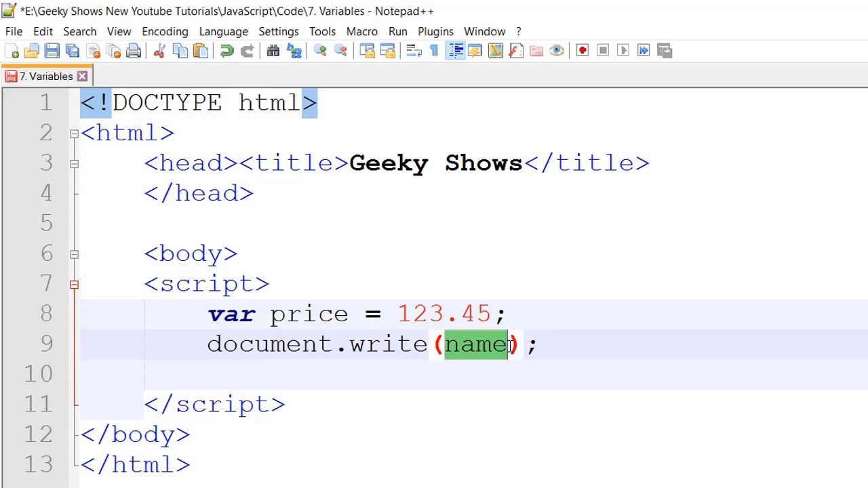Open the Window menu
The image size is (868, 488).
tap(484, 31)
